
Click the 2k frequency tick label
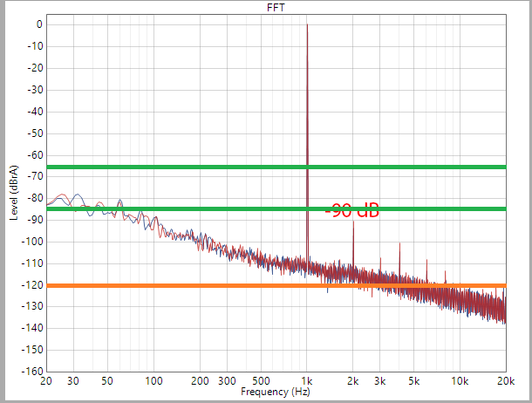[x=353, y=381]
